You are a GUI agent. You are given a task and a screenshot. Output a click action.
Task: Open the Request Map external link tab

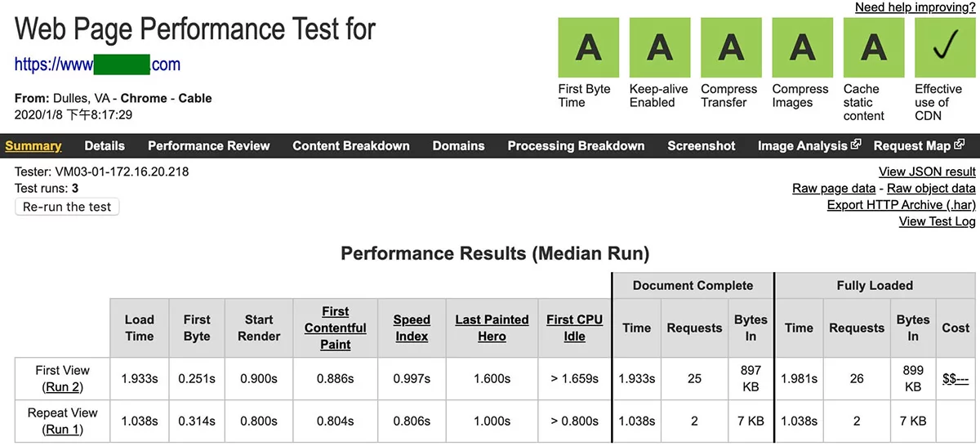919,145
